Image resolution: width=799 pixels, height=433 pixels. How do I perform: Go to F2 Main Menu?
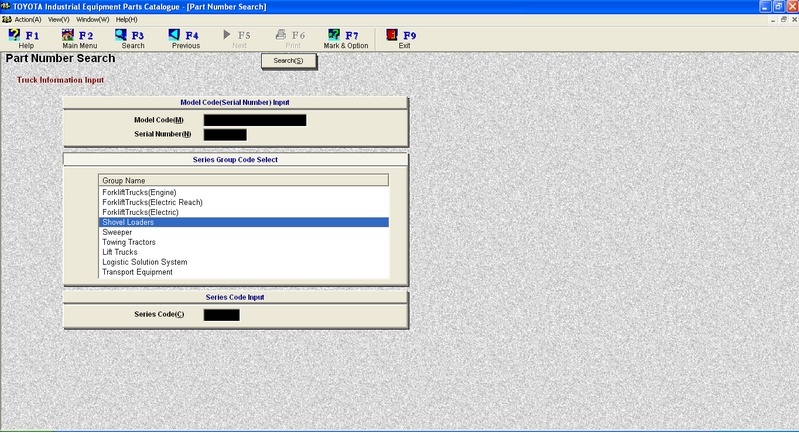[79, 39]
